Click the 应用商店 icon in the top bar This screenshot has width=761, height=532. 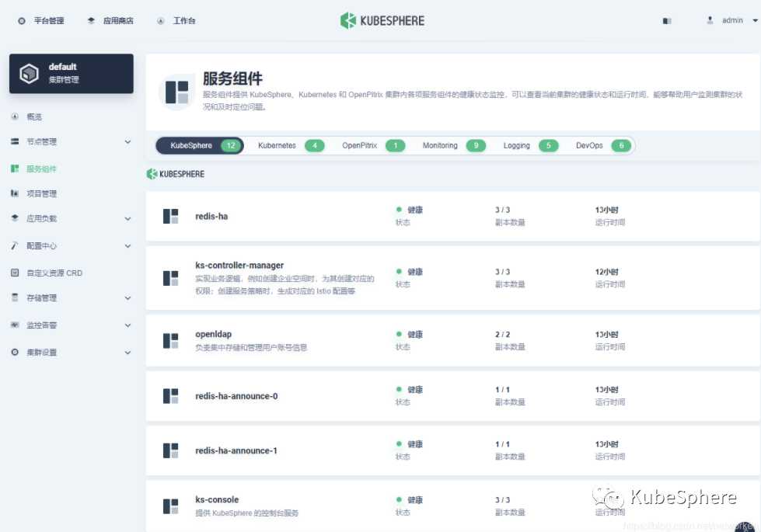coord(93,20)
